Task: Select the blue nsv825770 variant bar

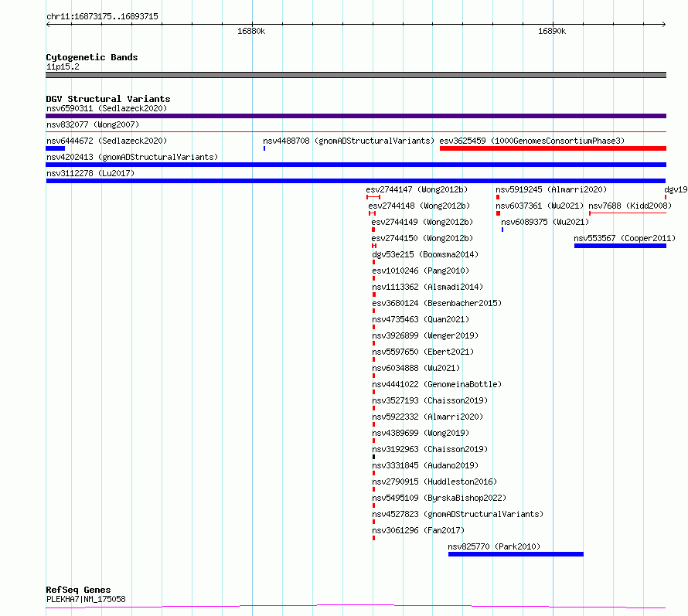Action: pos(516,554)
